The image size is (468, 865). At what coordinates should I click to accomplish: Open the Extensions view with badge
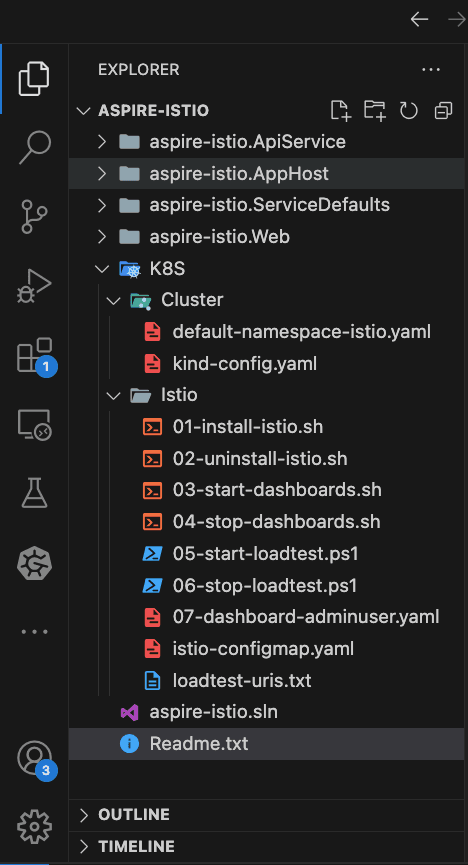(x=34, y=356)
